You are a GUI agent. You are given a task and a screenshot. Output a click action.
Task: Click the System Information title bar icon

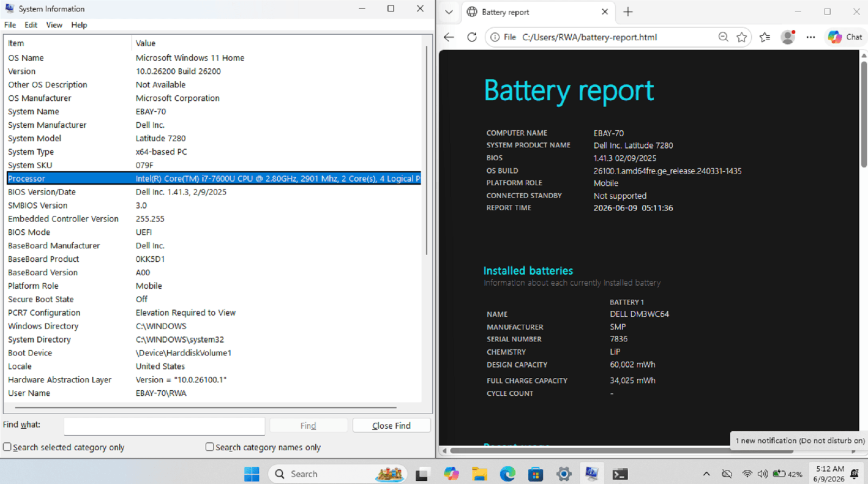[x=9, y=9]
